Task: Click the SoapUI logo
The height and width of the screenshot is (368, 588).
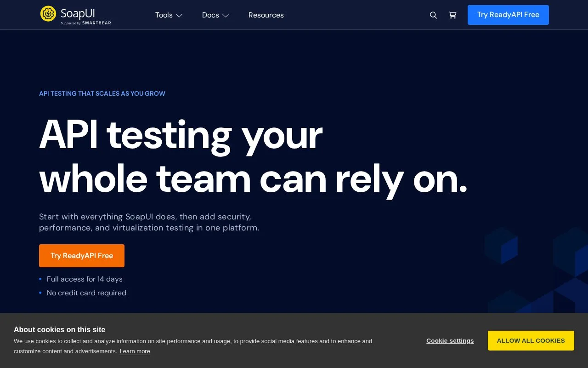Action: [75, 15]
